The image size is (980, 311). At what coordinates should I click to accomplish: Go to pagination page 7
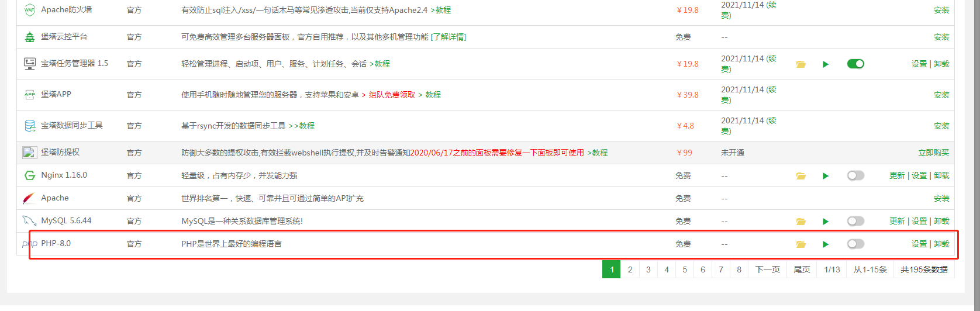pyautogui.click(x=721, y=269)
